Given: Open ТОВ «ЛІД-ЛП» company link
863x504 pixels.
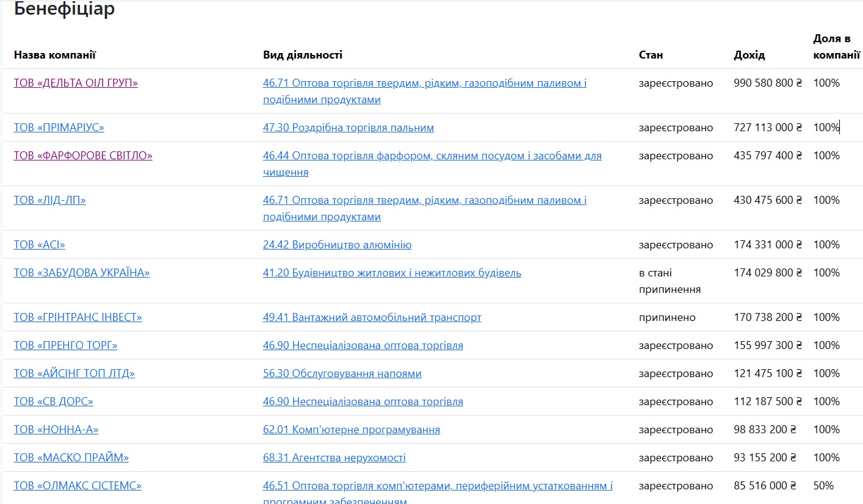Looking at the screenshot, I should [x=50, y=200].
